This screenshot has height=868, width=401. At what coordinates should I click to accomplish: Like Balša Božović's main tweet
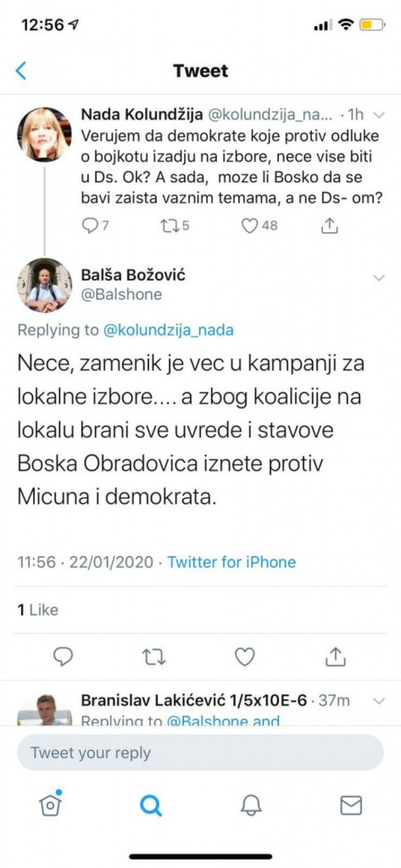pos(245,656)
